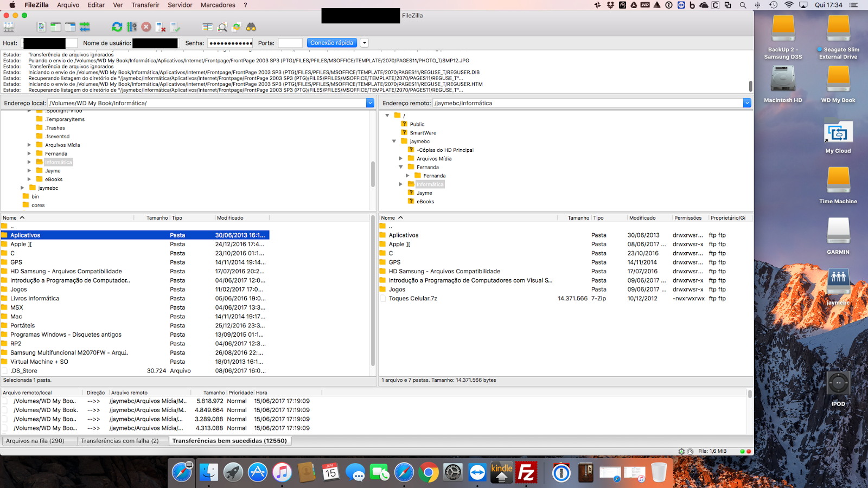Viewport: 868px width, 488px height.
Task: Expand the remote Arquivos Mídia folder
Action: coord(401,159)
